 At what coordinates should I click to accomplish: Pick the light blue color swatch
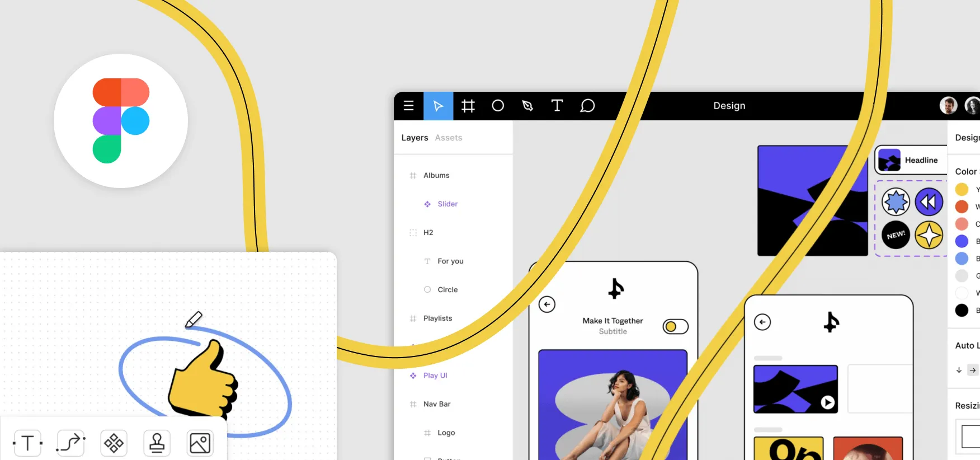tap(962, 259)
